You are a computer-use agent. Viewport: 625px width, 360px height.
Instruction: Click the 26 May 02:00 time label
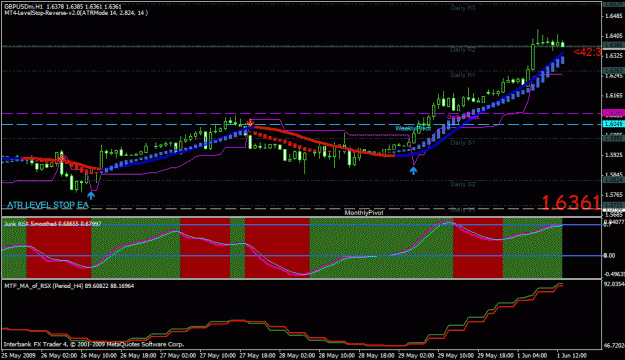59,355
